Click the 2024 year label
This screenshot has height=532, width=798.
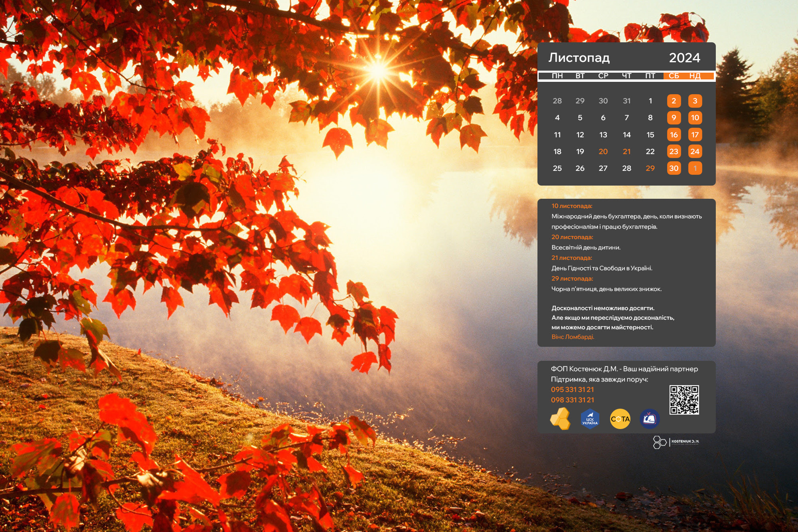point(685,58)
